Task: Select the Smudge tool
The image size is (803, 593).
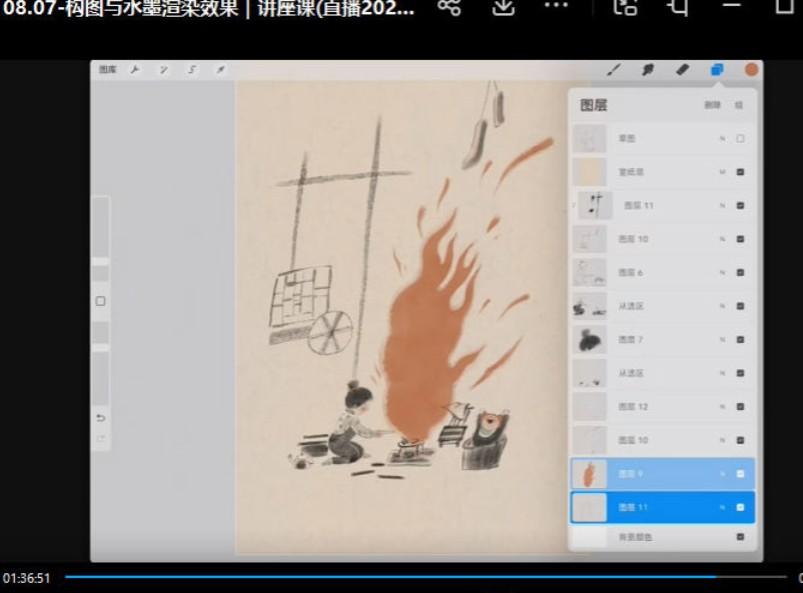Action: pos(647,70)
